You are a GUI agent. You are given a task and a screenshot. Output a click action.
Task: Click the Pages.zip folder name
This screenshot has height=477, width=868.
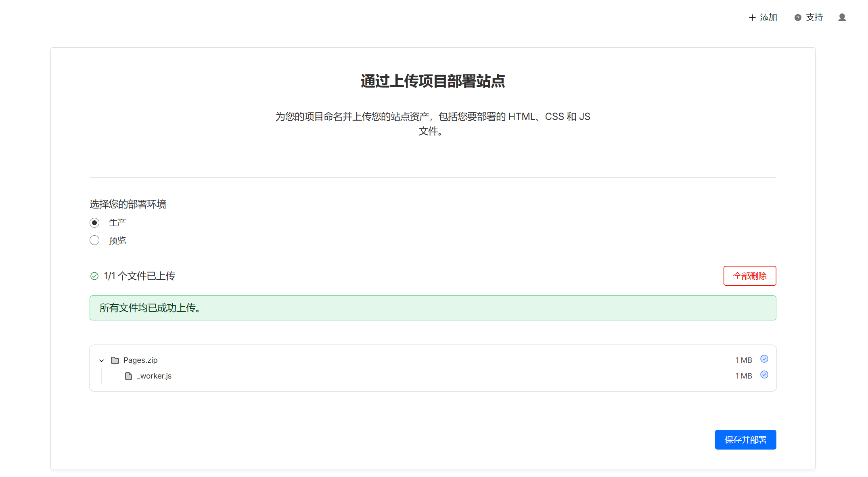click(140, 360)
